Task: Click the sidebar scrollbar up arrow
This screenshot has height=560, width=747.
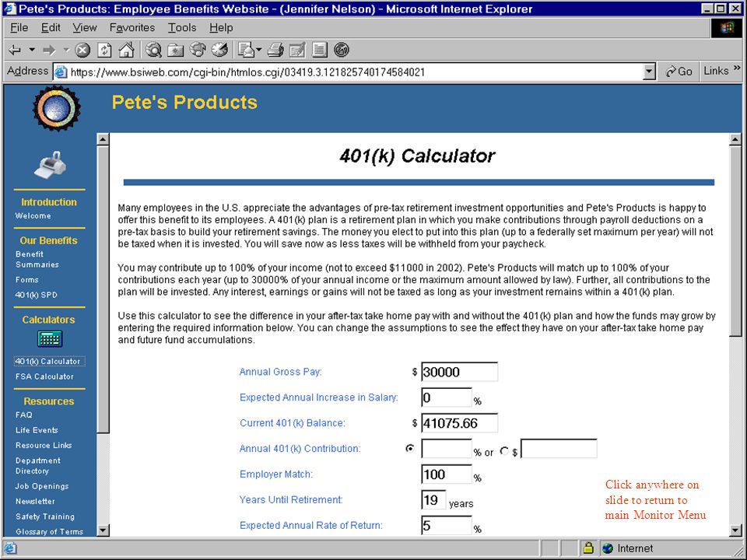Action: [103, 139]
